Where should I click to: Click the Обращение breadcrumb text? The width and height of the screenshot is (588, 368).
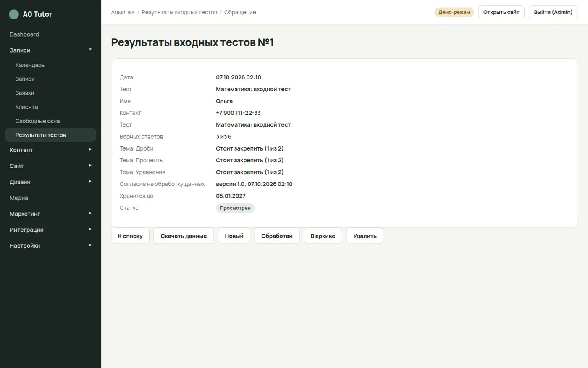coord(240,12)
